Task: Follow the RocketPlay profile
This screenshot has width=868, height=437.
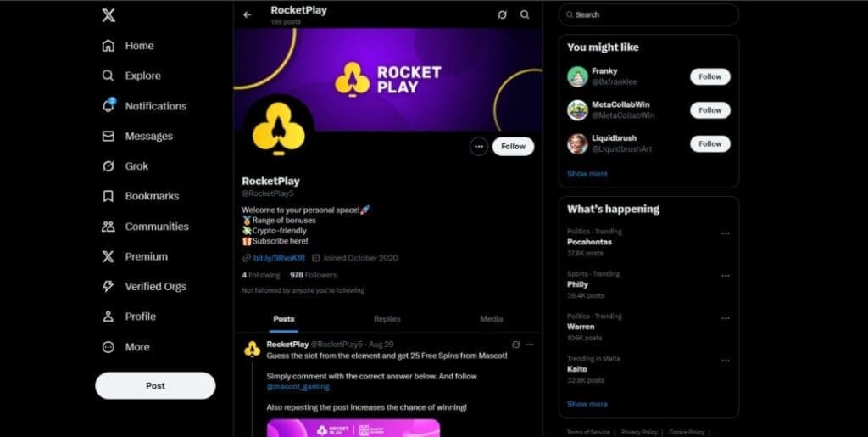Action: tap(513, 147)
